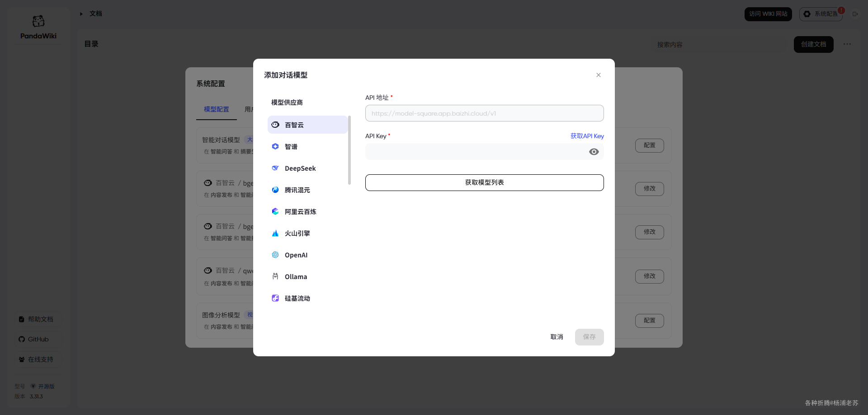Click the logout icon at top right
This screenshot has height=415, width=868.
coord(855,14)
